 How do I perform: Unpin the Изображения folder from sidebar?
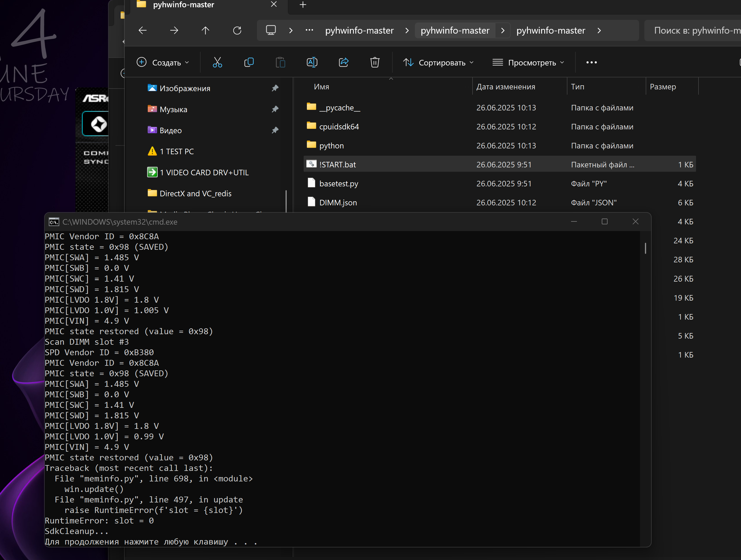[x=275, y=88]
